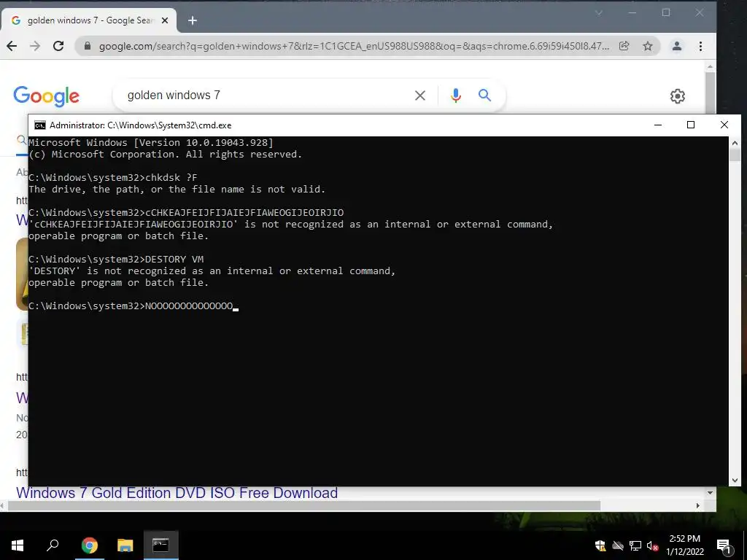The image size is (747, 560).
Task: Click the cCHKEAJFEIJFIJAIEJFIAWEOGIJEOIRJIO command line
Action: tap(186, 213)
